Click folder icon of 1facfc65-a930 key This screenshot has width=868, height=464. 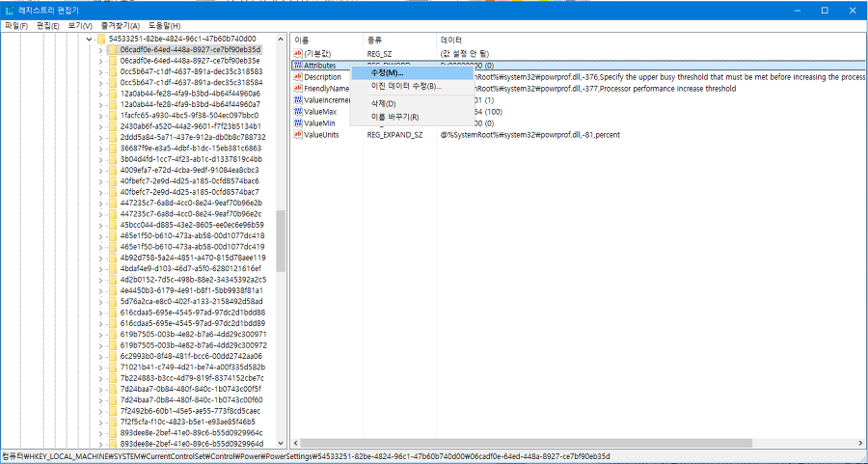point(113,116)
